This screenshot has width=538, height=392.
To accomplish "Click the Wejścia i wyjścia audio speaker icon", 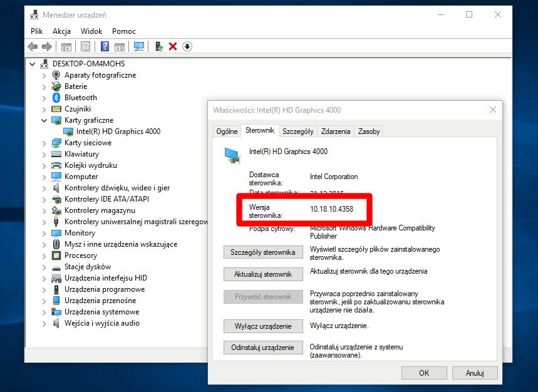I will [x=56, y=323].
